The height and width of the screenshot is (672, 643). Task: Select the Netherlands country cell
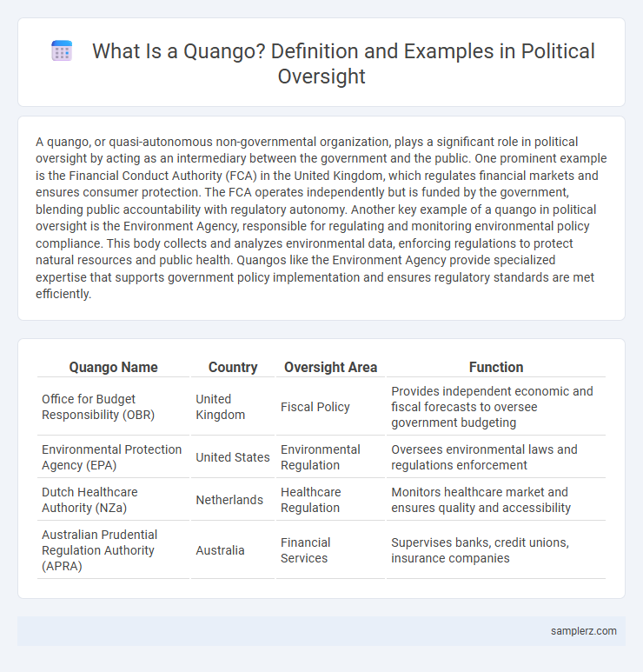pos(233,500)
